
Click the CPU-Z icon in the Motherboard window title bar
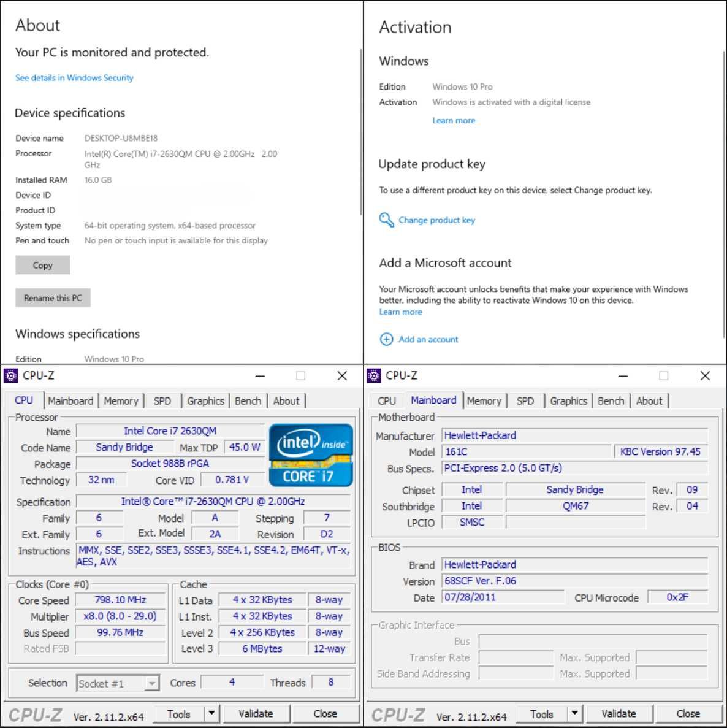coord(374,375)
